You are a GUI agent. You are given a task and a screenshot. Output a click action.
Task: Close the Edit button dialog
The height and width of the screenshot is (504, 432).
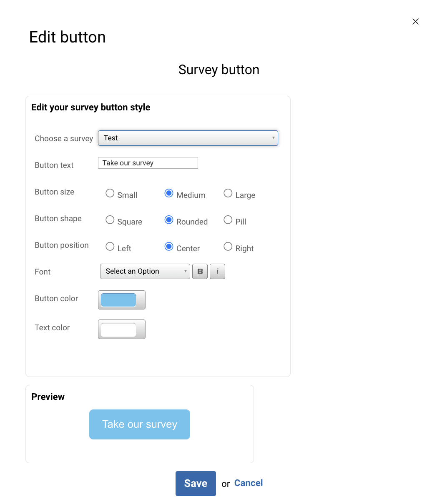coord(415,22)
